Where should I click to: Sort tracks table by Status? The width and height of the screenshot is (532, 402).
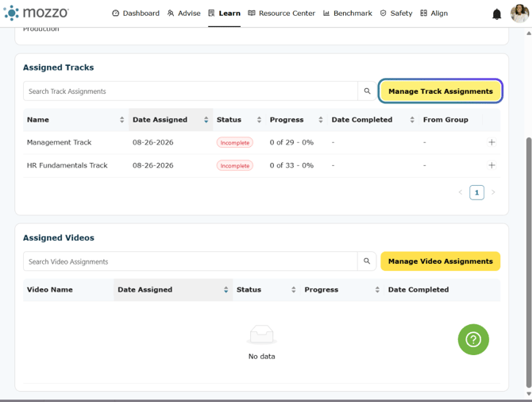239,119
